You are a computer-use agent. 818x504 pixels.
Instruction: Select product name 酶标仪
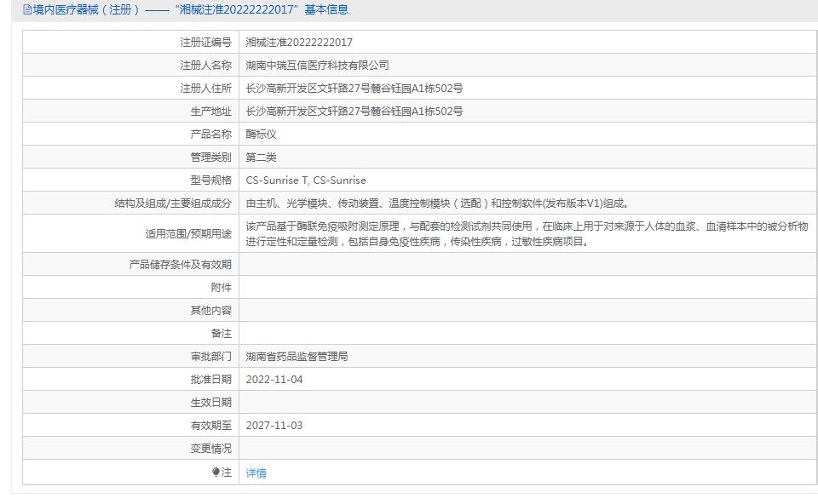click(x=262, y=134)
